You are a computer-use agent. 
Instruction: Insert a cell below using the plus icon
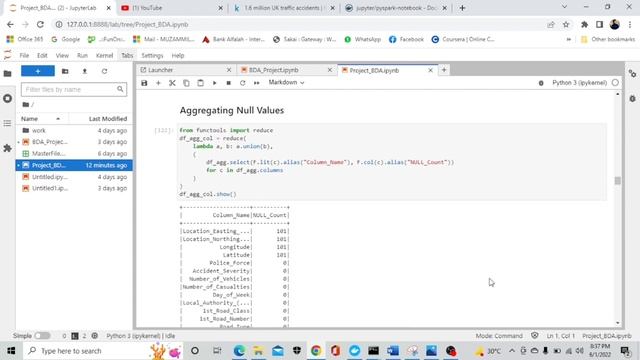tap(158, 83)
